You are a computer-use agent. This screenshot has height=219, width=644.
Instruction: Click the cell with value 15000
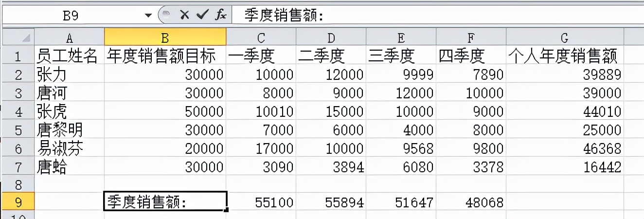tap(331, 111)
